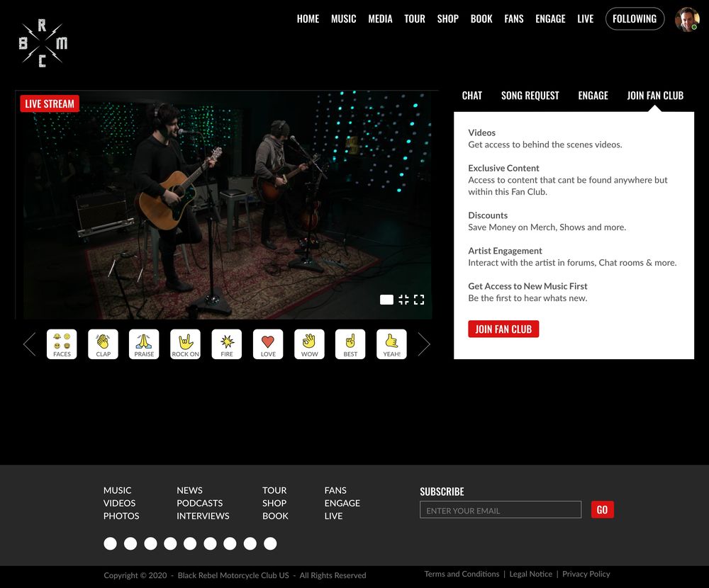Open the Videos footer link

pos(119,503)
